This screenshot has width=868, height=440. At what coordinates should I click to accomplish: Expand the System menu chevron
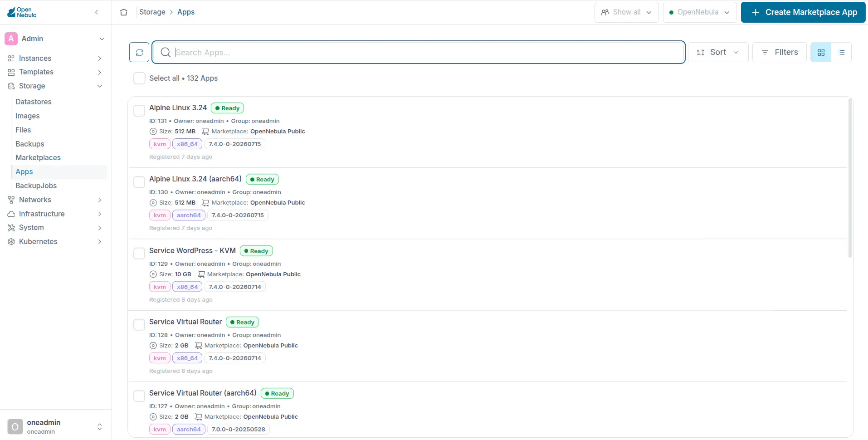click(x=100, y=228)
